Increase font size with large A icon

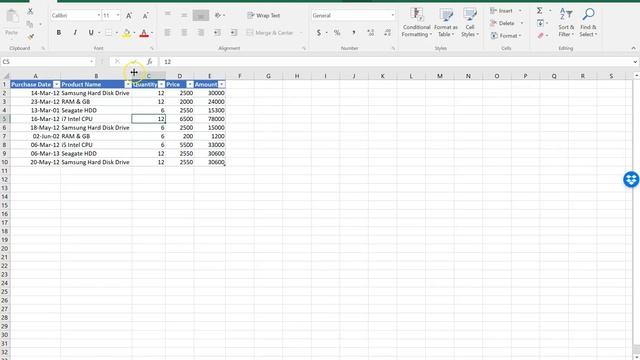pyautogui.click(x=129, y=16)
